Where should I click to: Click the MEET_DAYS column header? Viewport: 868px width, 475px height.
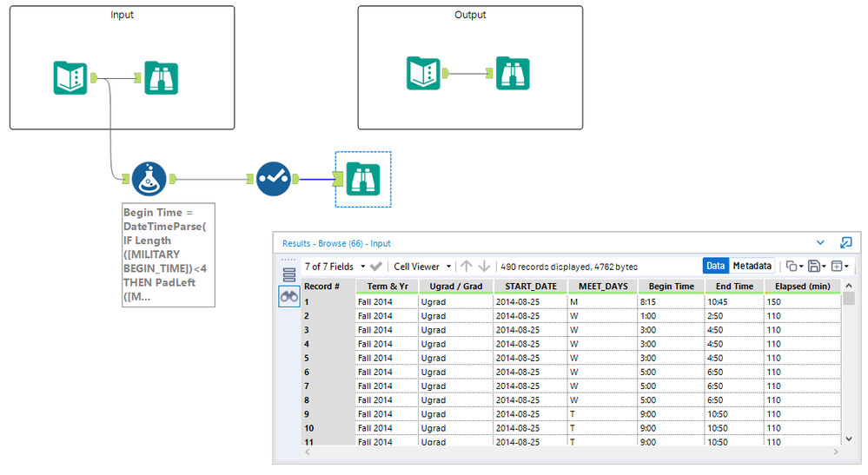click(x=603, y=287)
